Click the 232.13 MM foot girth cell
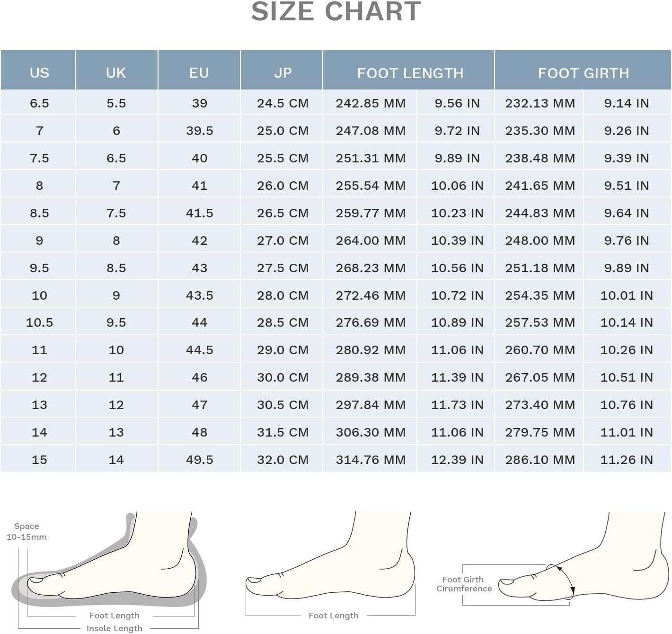Viewport: 672px width, 634px height. pyautogui.click(x=540, y=103)
